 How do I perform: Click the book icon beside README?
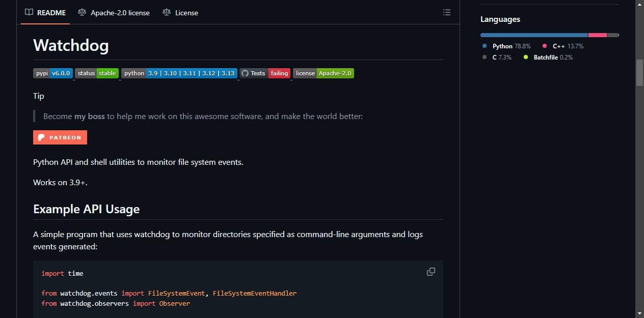[x=29, y=12]
